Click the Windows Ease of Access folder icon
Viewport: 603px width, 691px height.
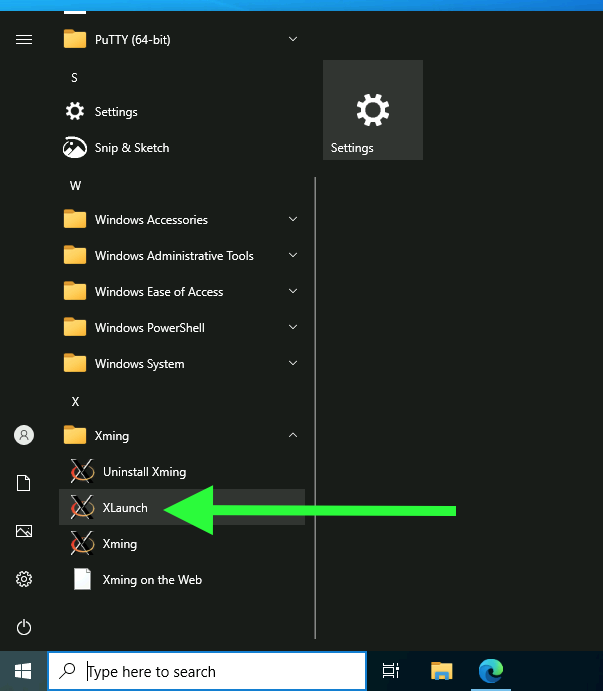tap(74, 292)
